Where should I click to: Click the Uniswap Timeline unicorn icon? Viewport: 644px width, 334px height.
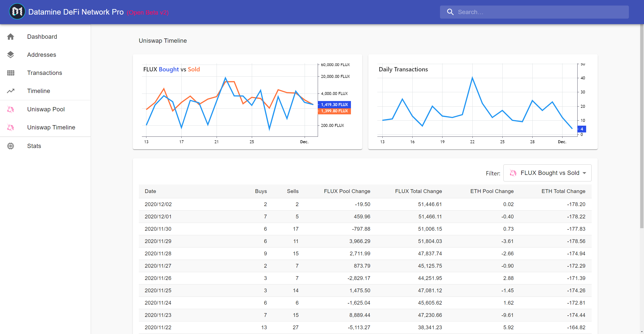pos(11,127)
